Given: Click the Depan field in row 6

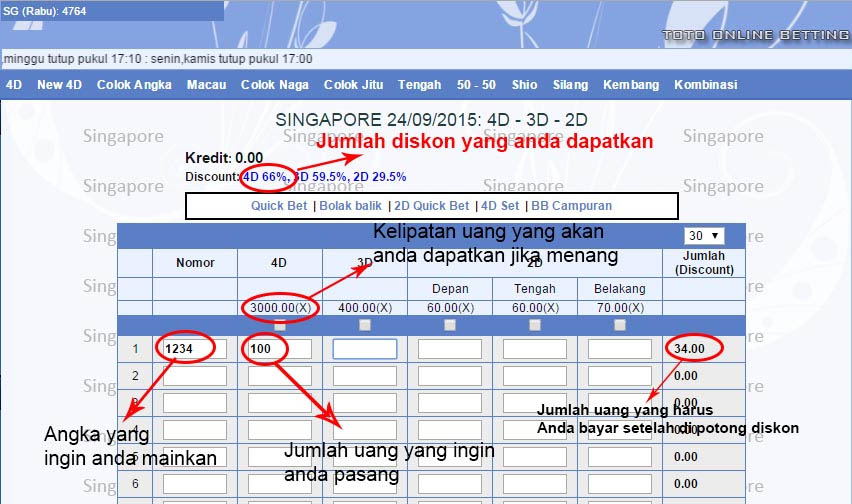Looking at the screenshot, I should coord(450,484).
